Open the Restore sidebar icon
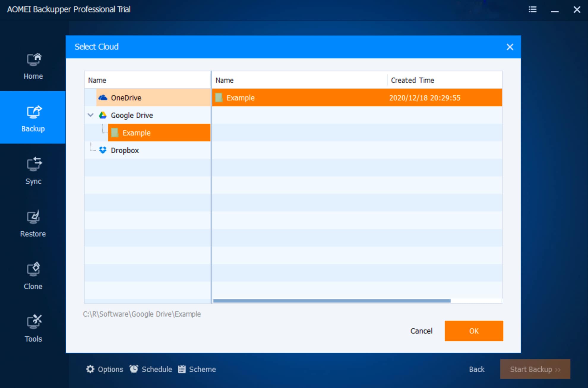 tap(33, 217)
